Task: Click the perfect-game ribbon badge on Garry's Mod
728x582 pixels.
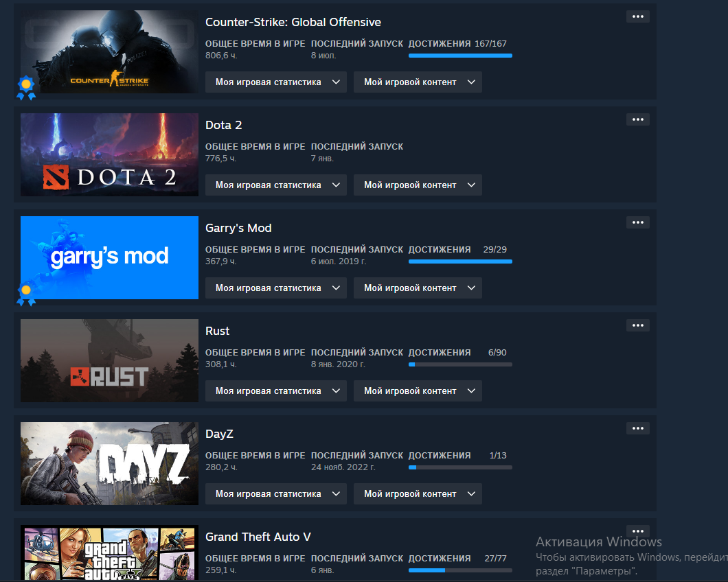Action: [x=26, y=294]
